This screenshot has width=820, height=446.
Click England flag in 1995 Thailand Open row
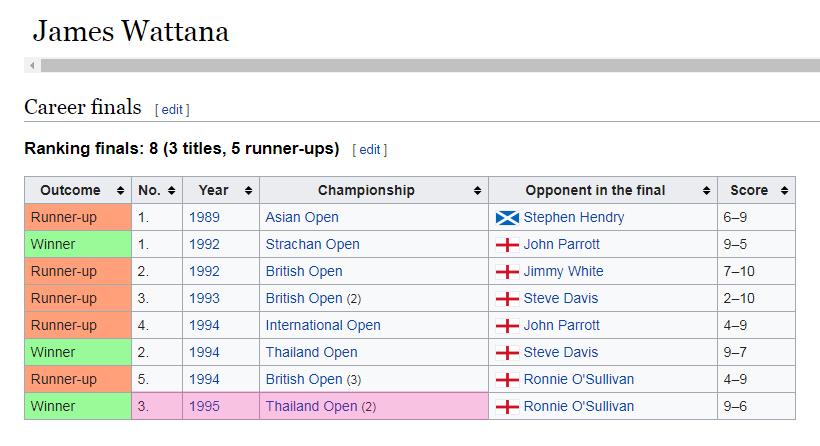(x=507, y=406)
